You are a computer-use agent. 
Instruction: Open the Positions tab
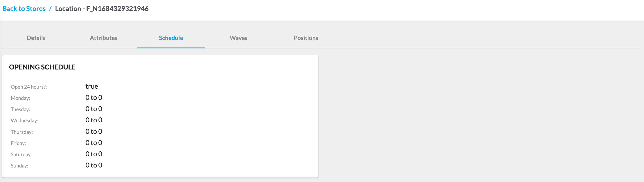click(306, 38)
